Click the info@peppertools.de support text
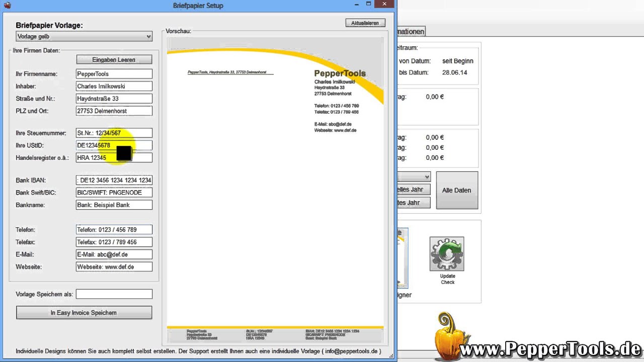This screenshot has height=362, width=644. (351, 351)
